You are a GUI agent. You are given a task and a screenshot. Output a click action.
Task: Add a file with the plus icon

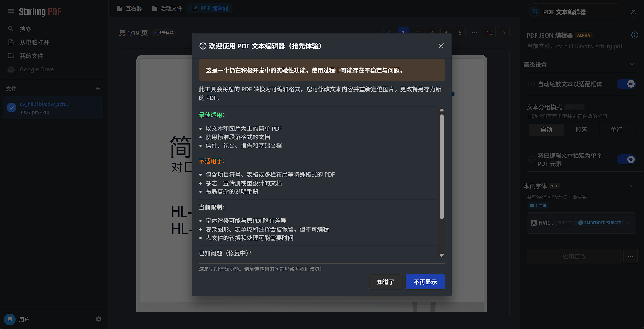(x=98, y=88)
